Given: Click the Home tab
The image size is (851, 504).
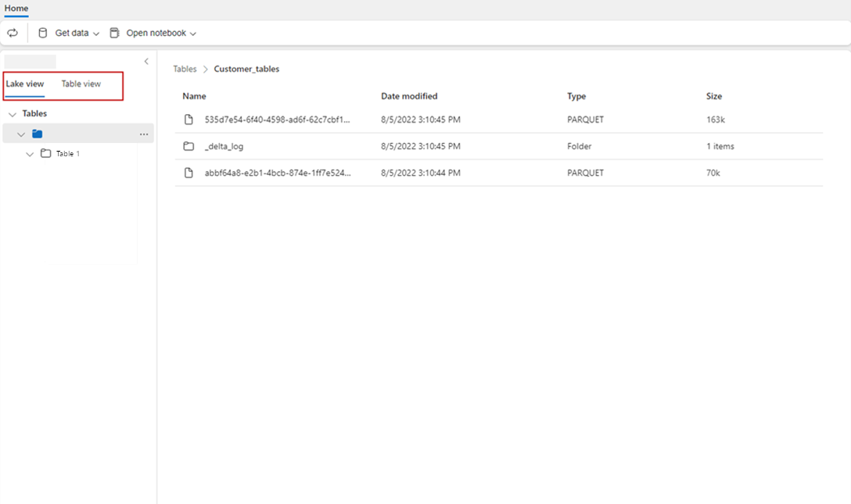Looking at the screenshot, I should 16,9.
